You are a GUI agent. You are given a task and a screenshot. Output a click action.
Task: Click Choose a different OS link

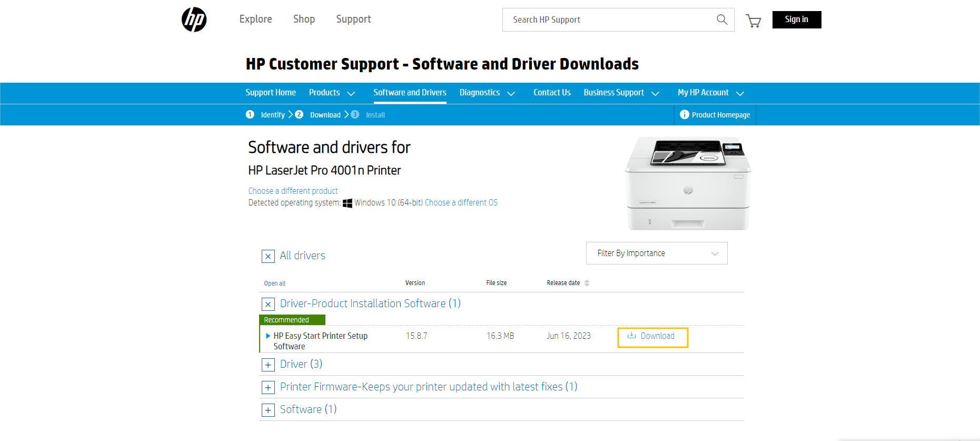(461, 202)
